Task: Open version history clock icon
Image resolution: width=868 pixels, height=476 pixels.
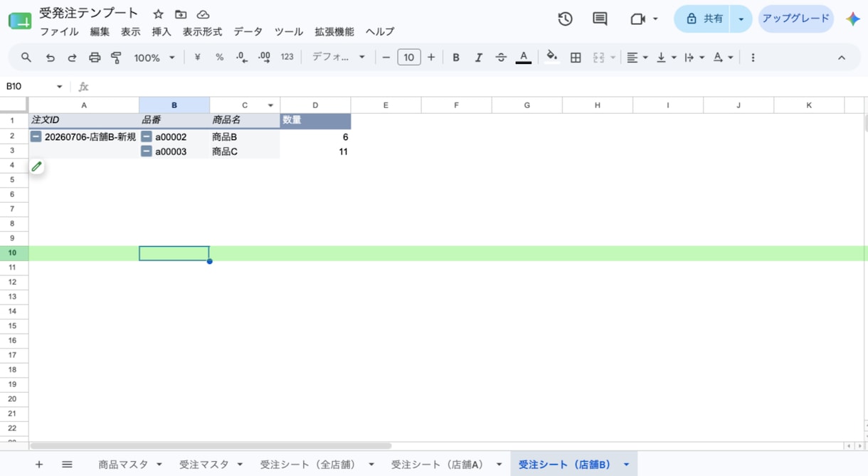Action: 565,19
